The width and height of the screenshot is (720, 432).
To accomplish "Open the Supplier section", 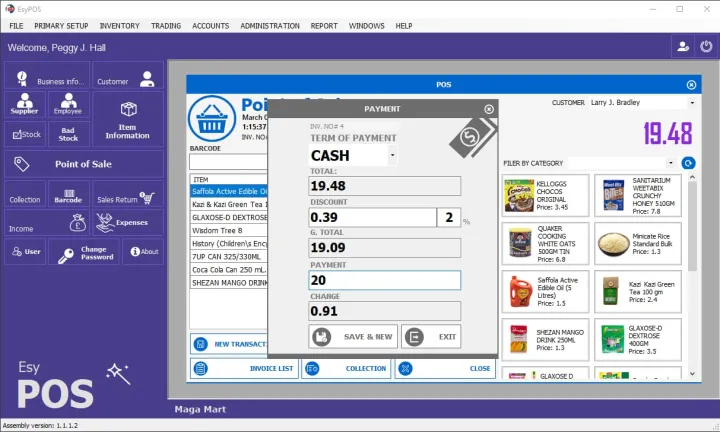I will 25,104.
